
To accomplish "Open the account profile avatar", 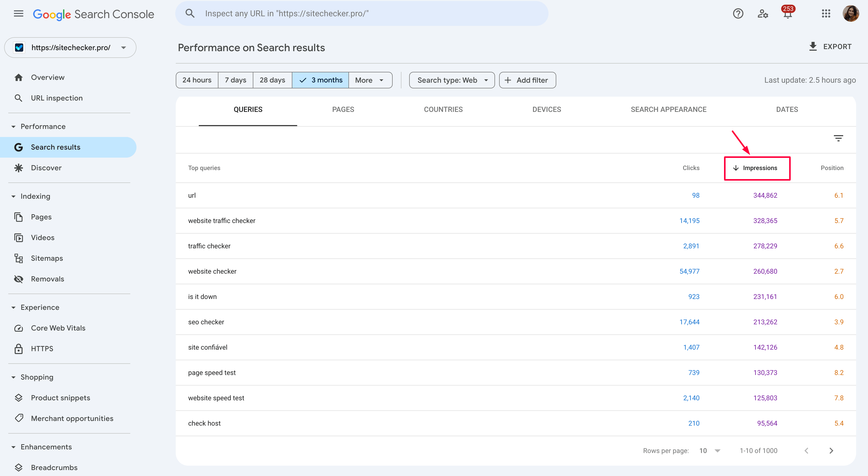I will (851, 13).
